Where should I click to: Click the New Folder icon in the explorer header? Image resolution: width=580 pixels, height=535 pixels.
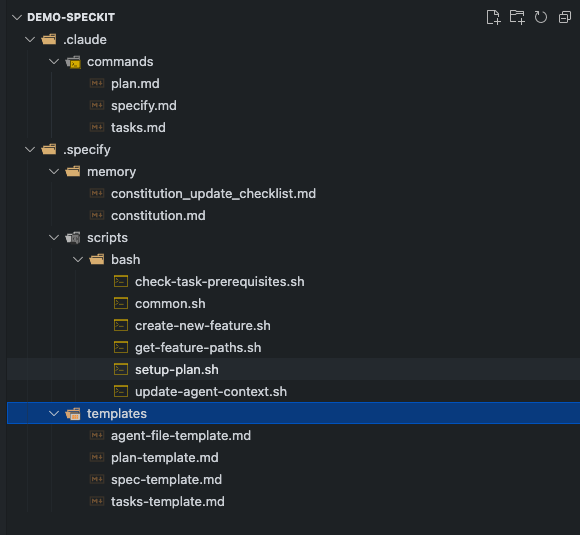point(517,17)
